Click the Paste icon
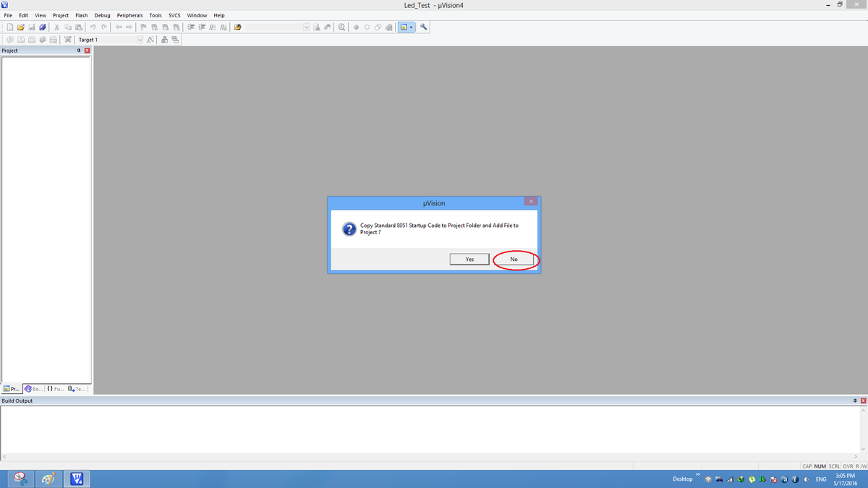The image size is (868, 488). (x=78, y=27)
